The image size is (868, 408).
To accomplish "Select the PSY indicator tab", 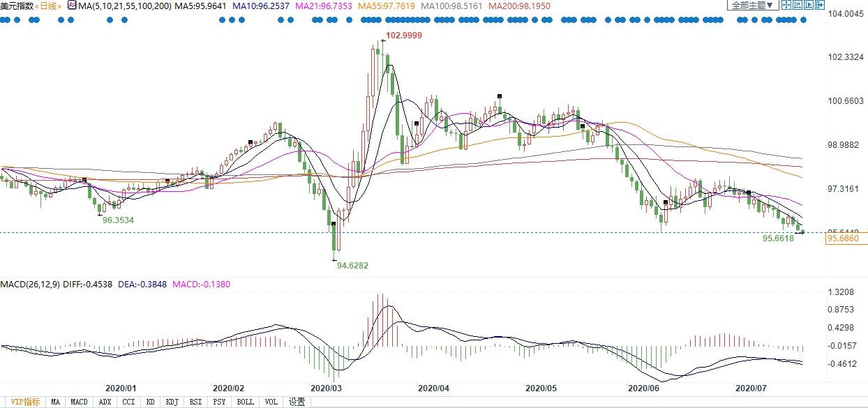I will (220, 402).
